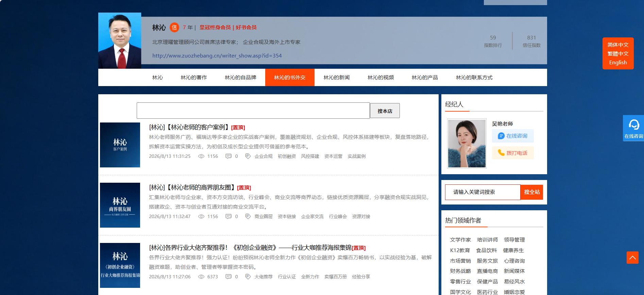This screenshot has width=644, height=295.
Task: Click 吴艳老师 agent photo
Action: pos(467,144)
